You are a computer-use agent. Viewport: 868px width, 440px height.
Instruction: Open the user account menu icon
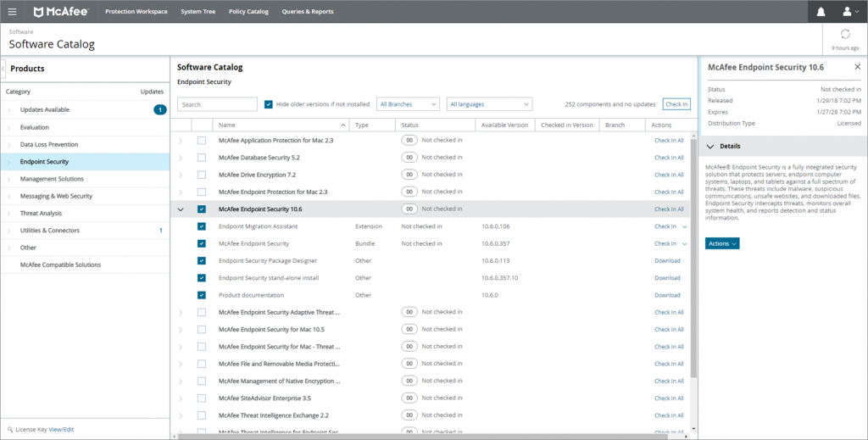tap(848, 12)
